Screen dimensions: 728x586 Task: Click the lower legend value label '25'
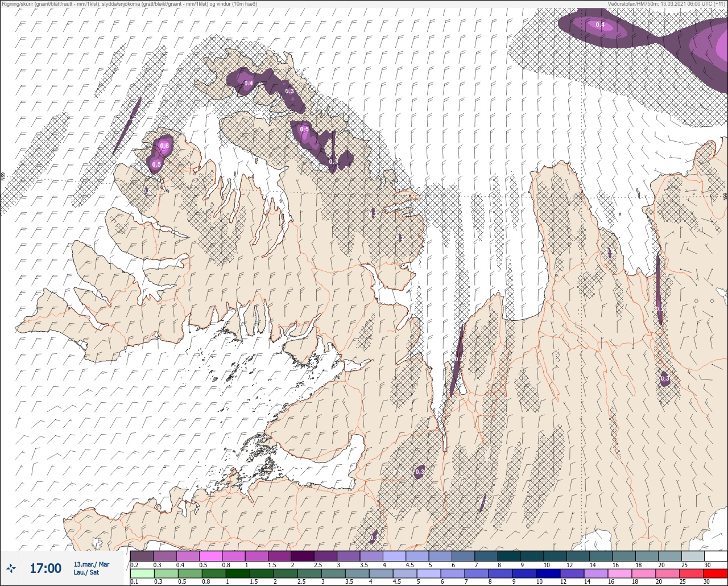click(683, 581)
